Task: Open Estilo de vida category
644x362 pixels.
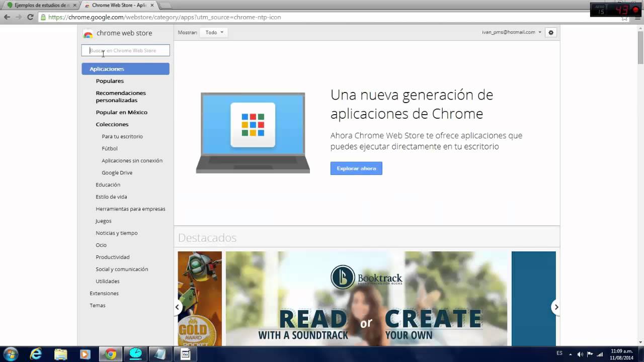Action: [111, 197]
